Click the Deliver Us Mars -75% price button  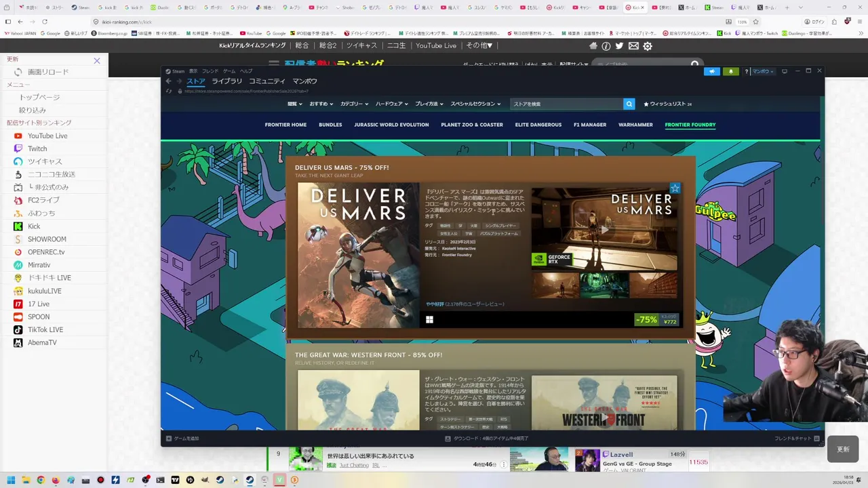coord(656,319)
